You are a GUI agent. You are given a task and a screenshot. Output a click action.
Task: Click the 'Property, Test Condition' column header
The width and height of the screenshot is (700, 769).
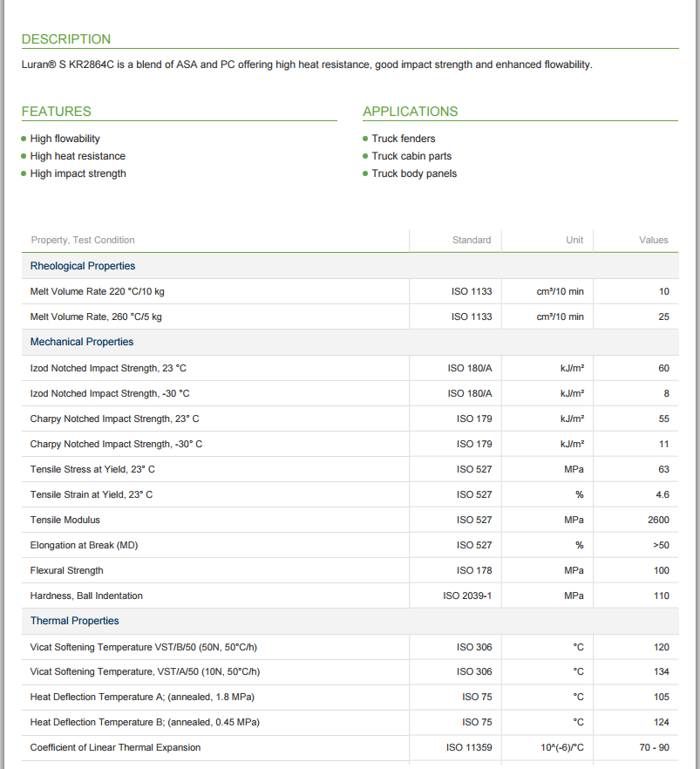click(x=83, y=240)
